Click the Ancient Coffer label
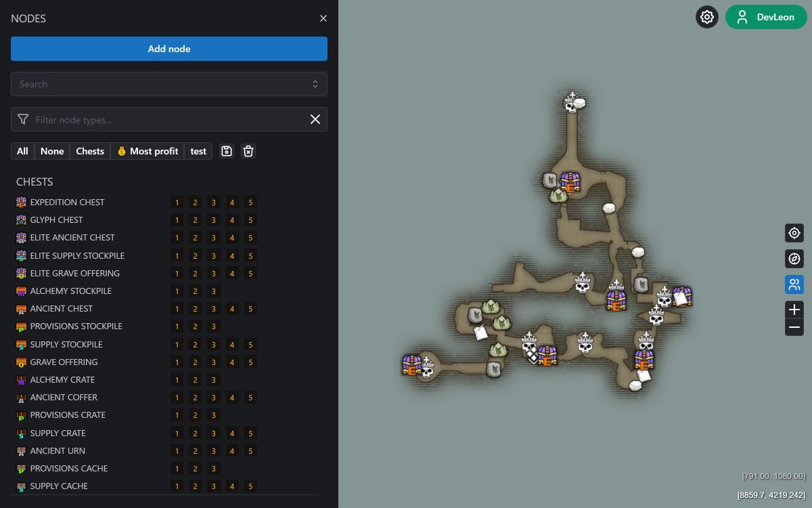This screenshot has width=812, height=508. tap(64, 397)
